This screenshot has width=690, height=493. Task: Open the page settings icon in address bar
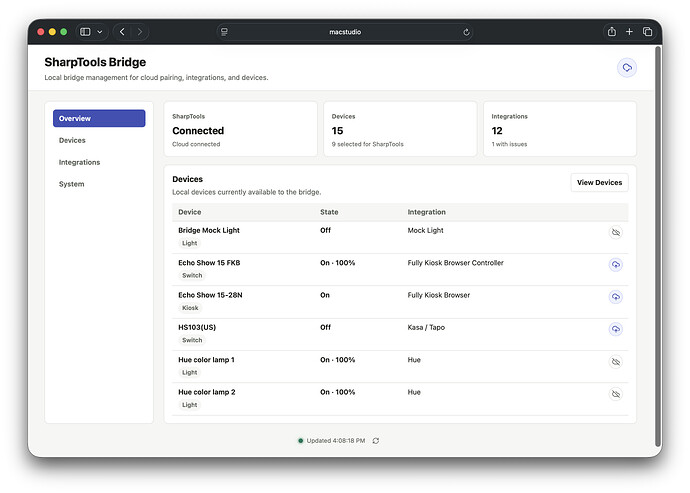[224, 32]
